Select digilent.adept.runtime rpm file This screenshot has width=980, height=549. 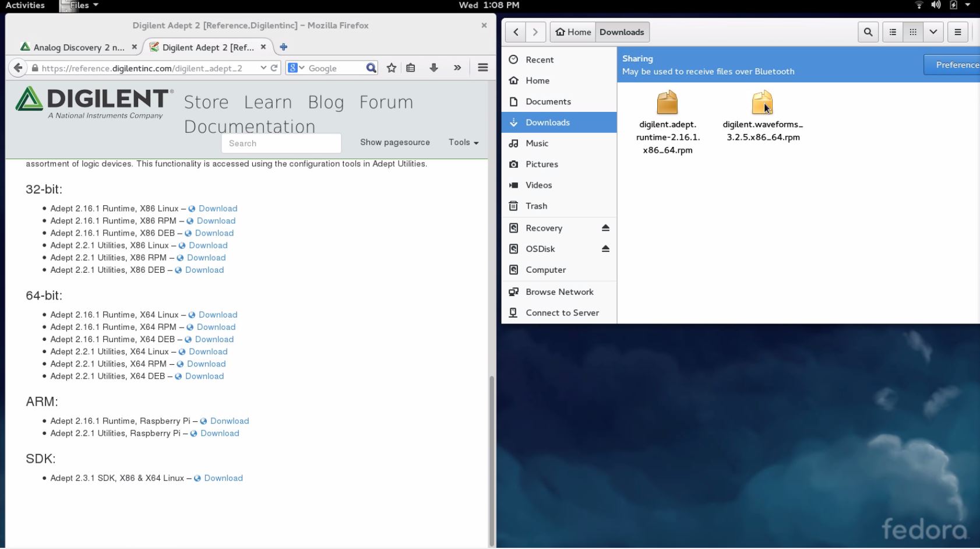[x=668, y=122]
